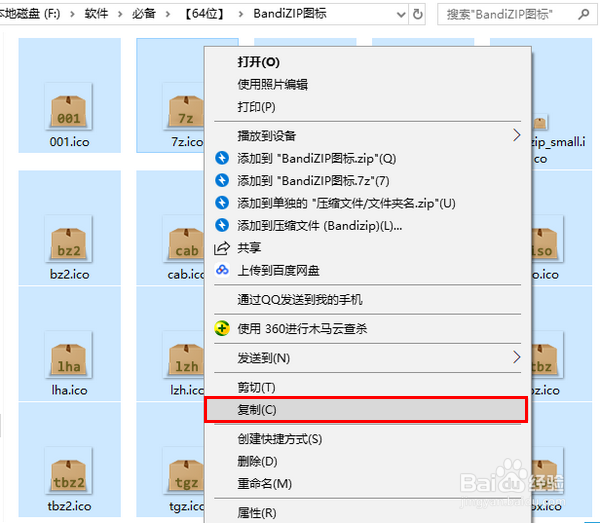Expand the 播放到设备 submenu arrow
The width and height of the screenshot is (600, 523).
pyautogui.click(x=517, y=135)
